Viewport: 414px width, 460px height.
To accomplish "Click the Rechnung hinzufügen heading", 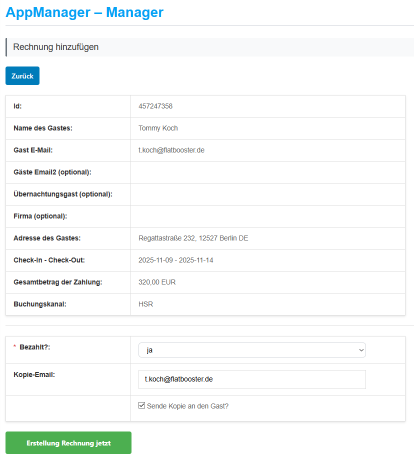I will (x=56, y=47).
